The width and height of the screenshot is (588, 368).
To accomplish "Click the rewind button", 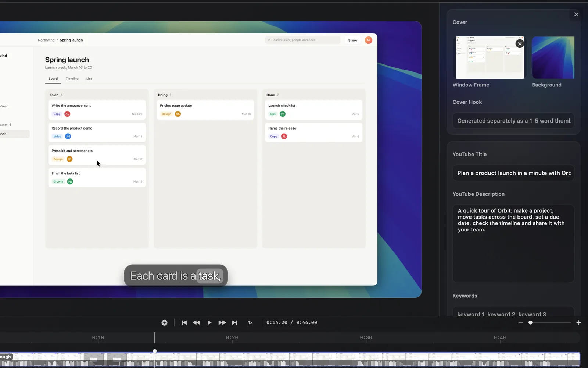I will coord(197,323).
